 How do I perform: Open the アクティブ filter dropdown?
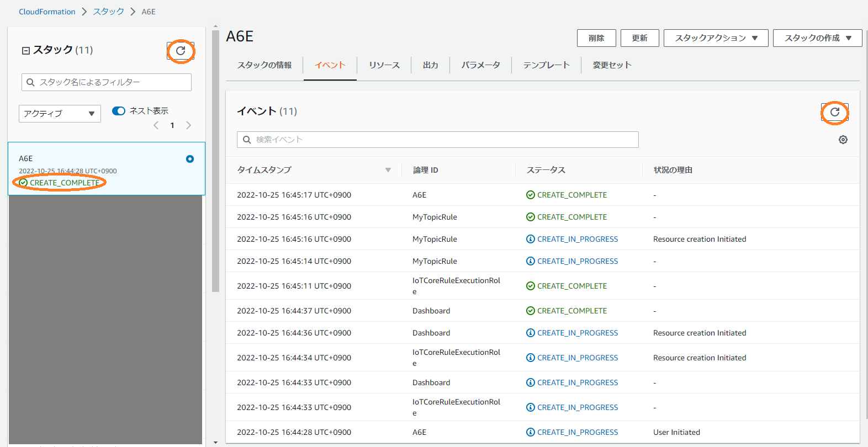(x=60, y=114)
